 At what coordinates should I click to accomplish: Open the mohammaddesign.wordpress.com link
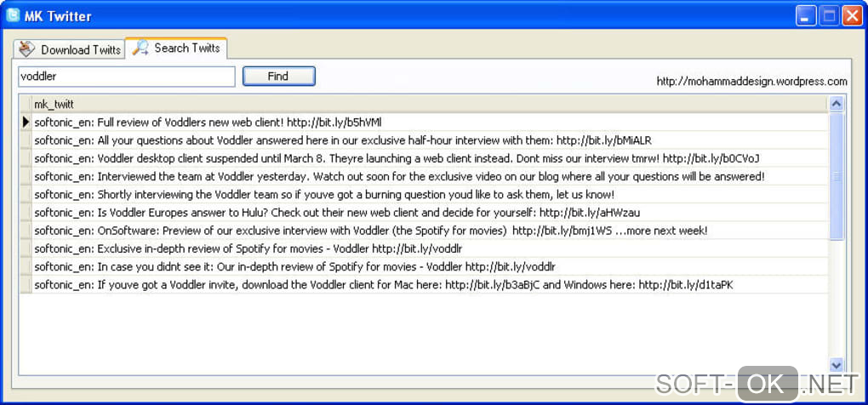click(x=751, y=82)
